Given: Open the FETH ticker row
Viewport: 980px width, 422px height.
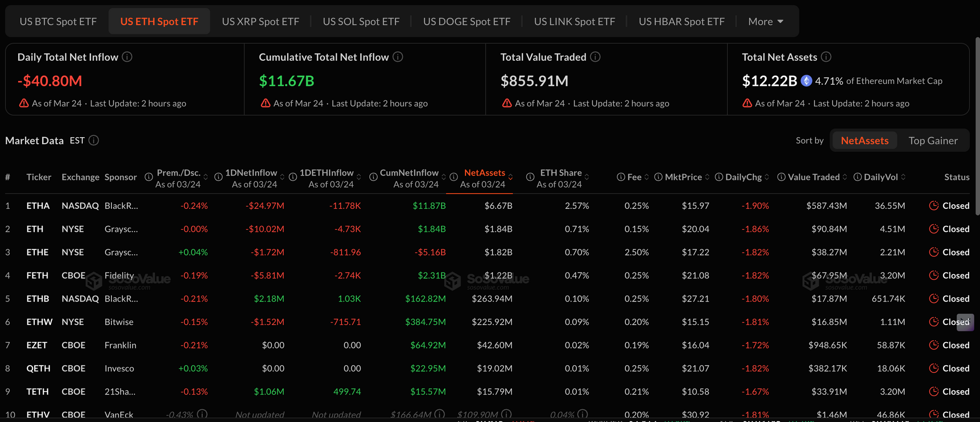Looking at the screenshot, I should tap(487, 275).
